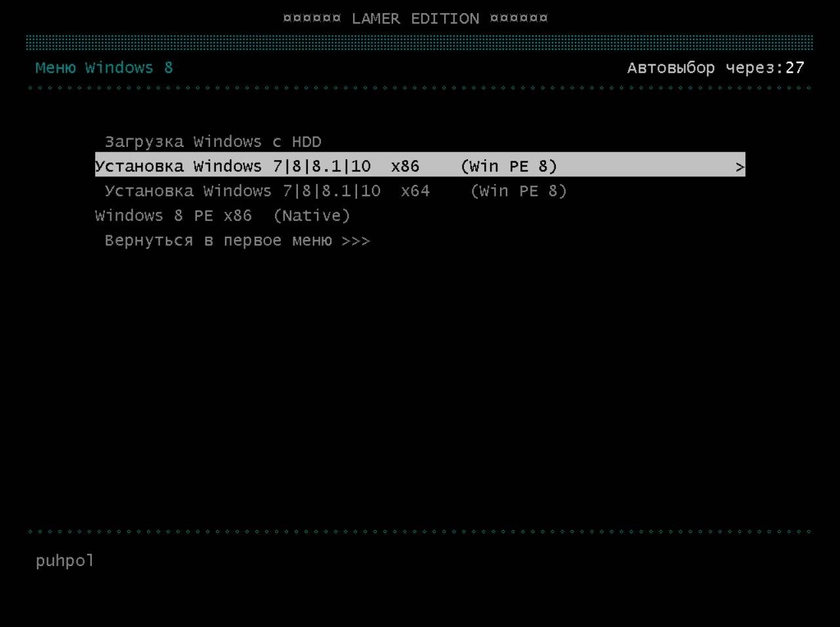Viewport: 840px width, 627px height.
Task: Select 'Windows 8 PE x86 (Native)'
Action: click(x=222, y=216)
